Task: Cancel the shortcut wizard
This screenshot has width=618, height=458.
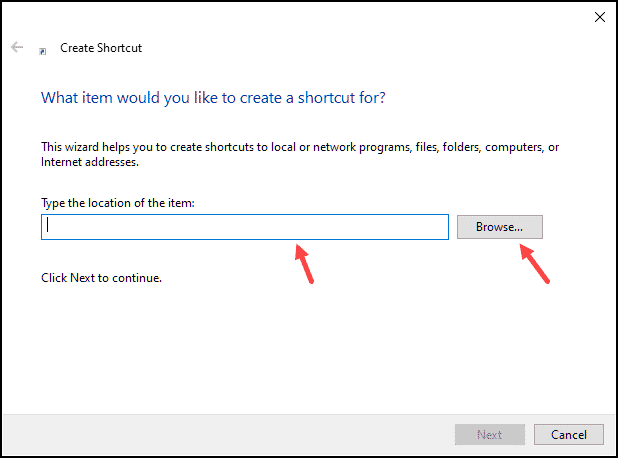Action: pyautogui.click(x=569, y=434)
